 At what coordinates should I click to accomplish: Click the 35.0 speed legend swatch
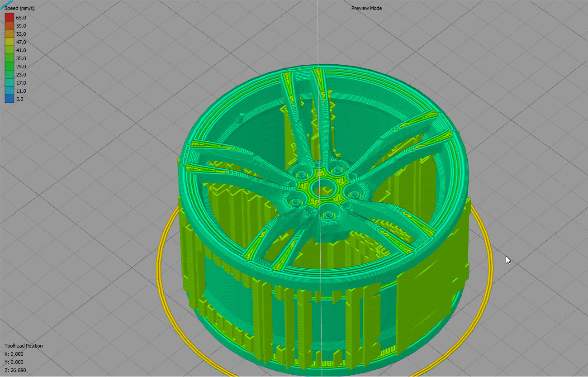9,58
